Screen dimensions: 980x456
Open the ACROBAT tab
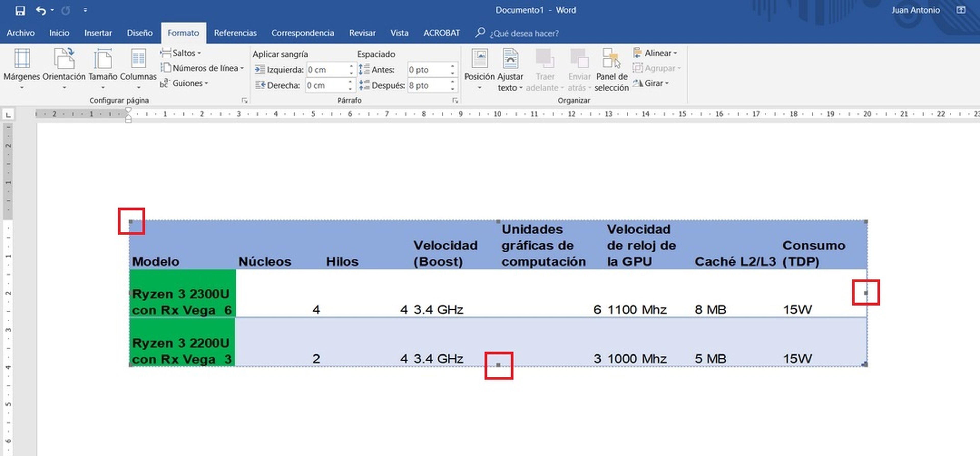441,33
